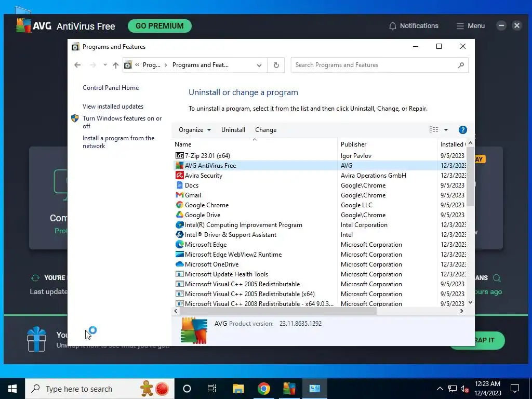The image size is (532, 399).
Task: Click the Prog... breadcrumb in the address bar
Action: (152, 65)
